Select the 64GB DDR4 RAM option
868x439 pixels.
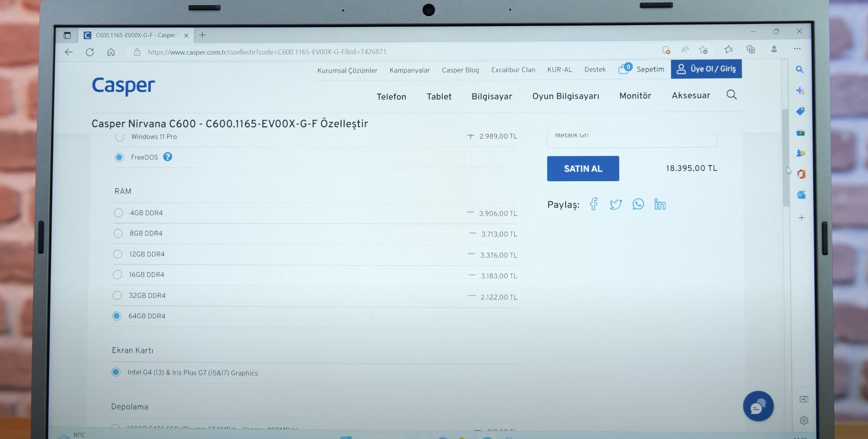point(117,316)
